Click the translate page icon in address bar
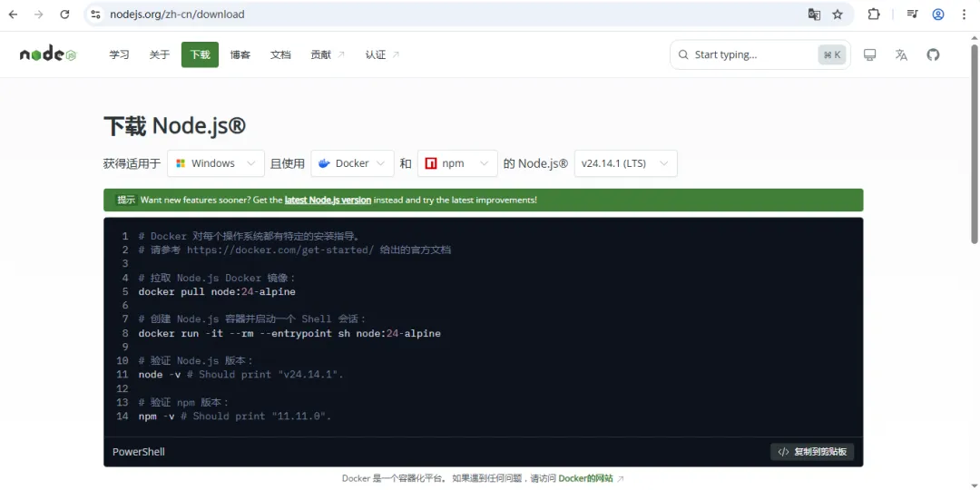The height and width of the screenshot is (490, 980). pyautogui.click(x=814, y=15)
